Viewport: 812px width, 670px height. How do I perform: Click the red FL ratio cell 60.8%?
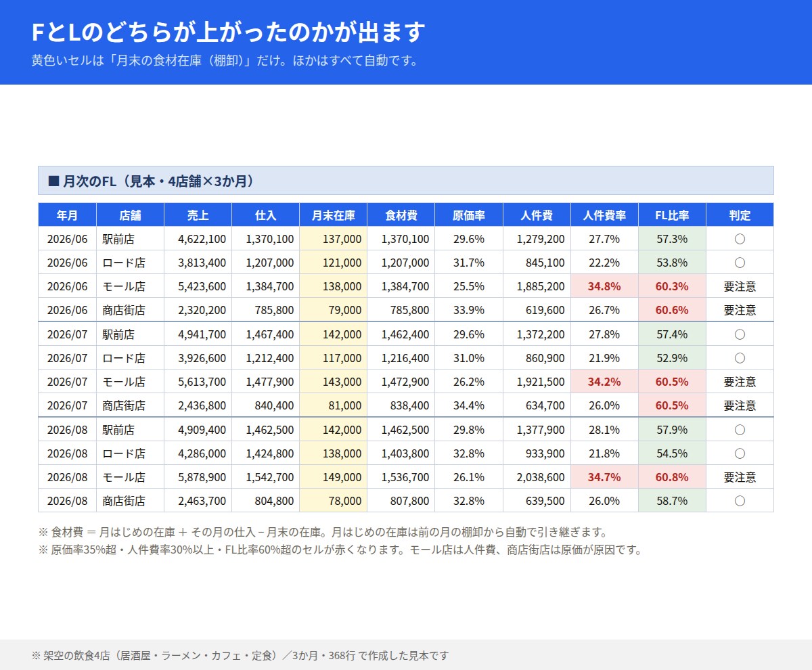click(672, 477)
